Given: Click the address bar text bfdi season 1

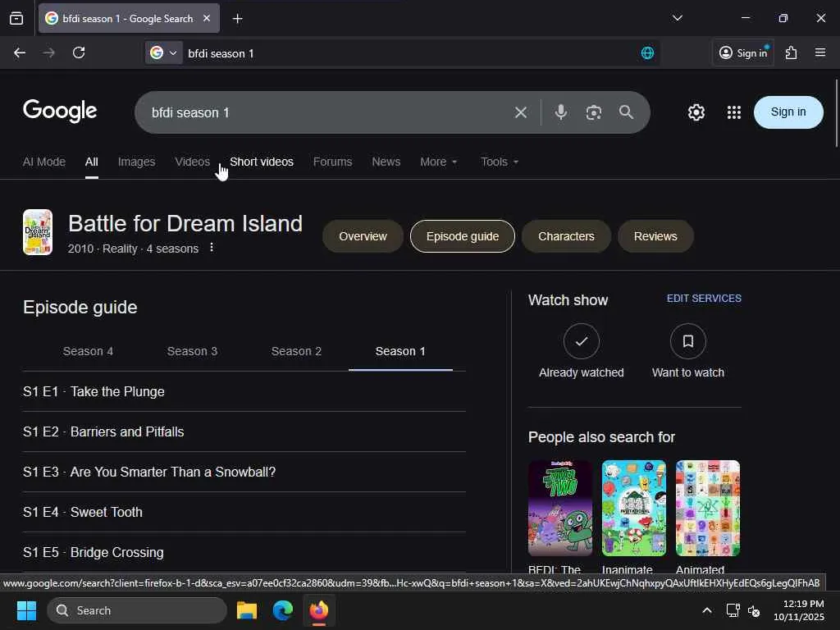Looking at the screenshot, I should click(221, 53).
